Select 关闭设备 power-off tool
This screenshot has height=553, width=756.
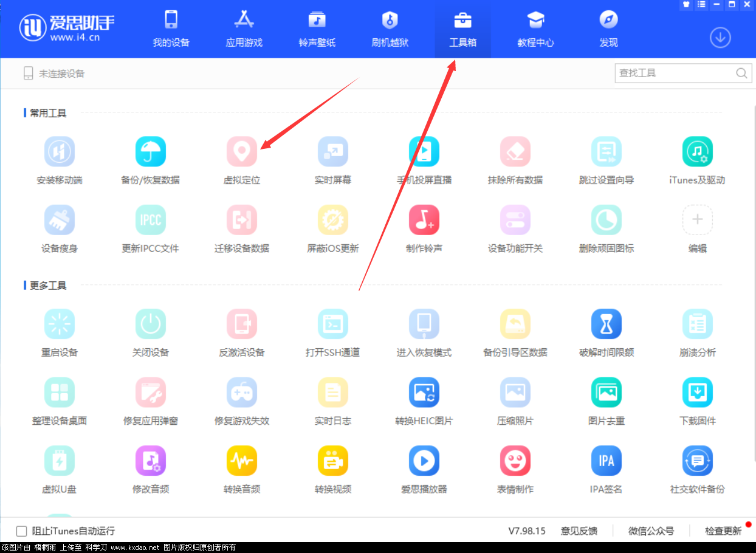click(151, 324)
